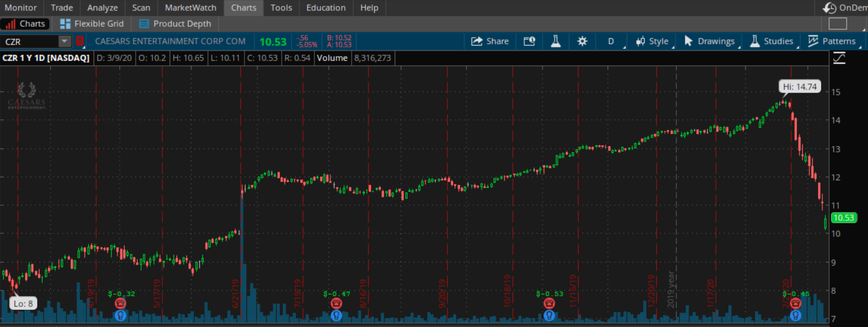Click the Share button
The width and height of the screenshot is (868, 327).
tap(490, 41)
